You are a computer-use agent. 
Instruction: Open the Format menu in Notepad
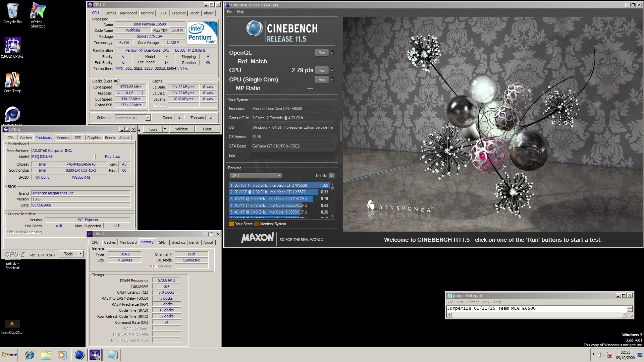[473, 302]
